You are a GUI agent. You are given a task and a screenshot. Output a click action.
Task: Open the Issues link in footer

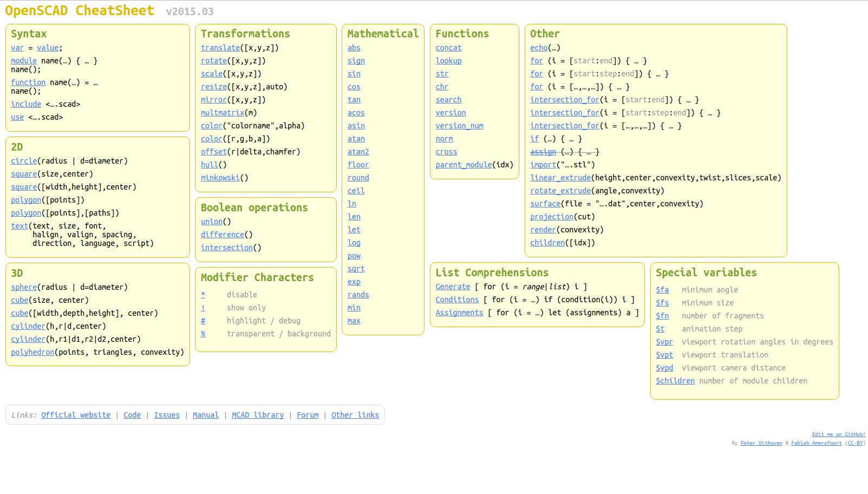coord(166,415)
